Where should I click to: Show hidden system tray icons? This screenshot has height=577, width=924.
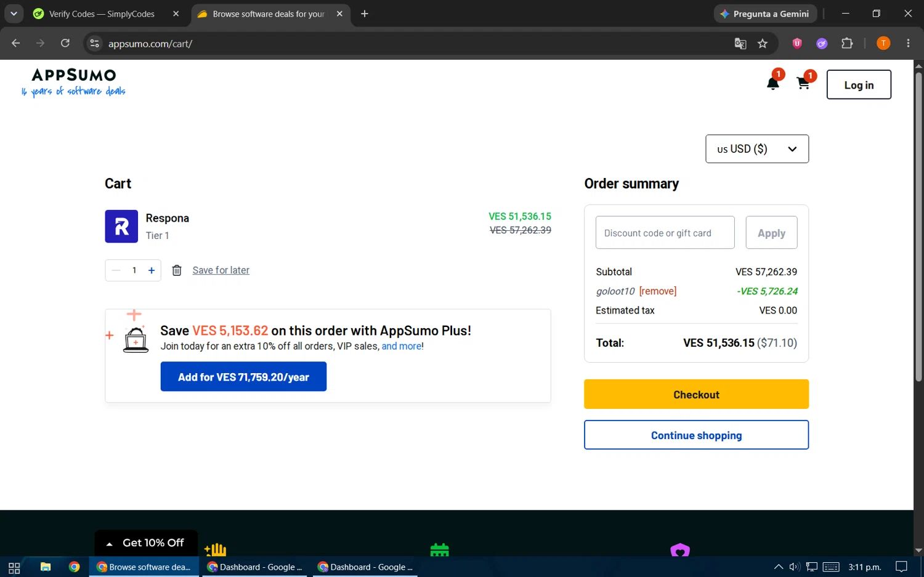(x=779, y=567)
